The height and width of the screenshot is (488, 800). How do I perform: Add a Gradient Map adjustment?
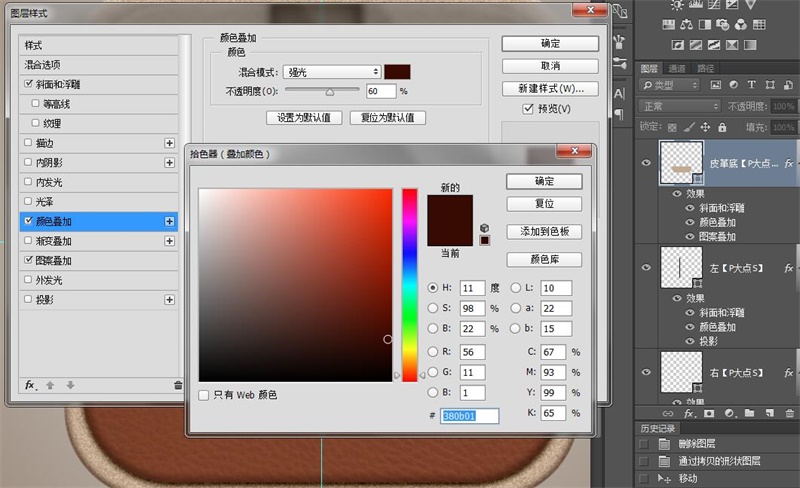750,45
